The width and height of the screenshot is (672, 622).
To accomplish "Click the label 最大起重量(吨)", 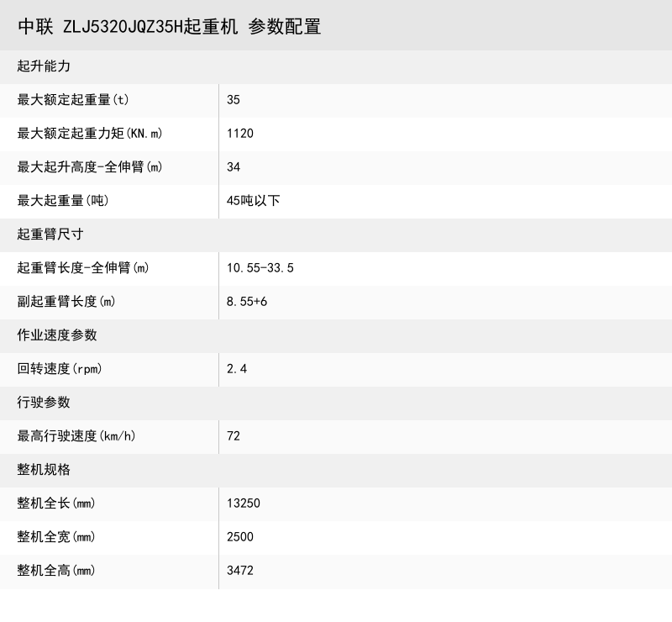I will (x=63, y=200).
